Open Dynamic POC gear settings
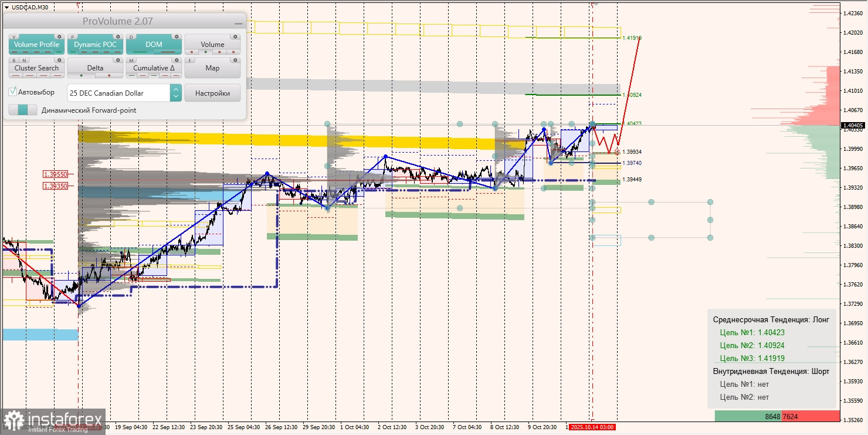 [x=118, y=36]
